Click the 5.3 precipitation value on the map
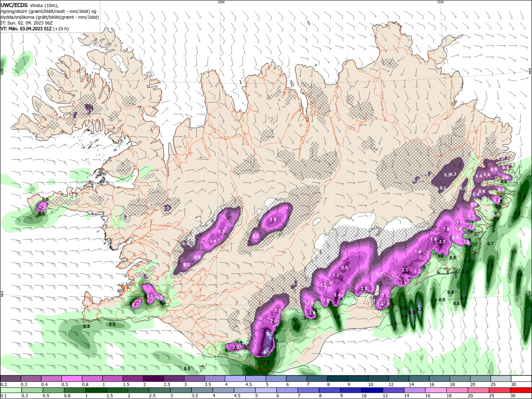Image resolution: width=532 pixels, height=399 pixels. pyautogui.click(x=269, y=334)
